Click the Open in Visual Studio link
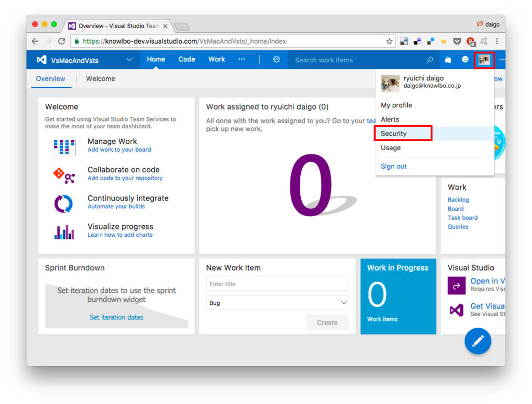Image resolution: width=532 pixels, height=404 pixels. click(x=487, y=281)
